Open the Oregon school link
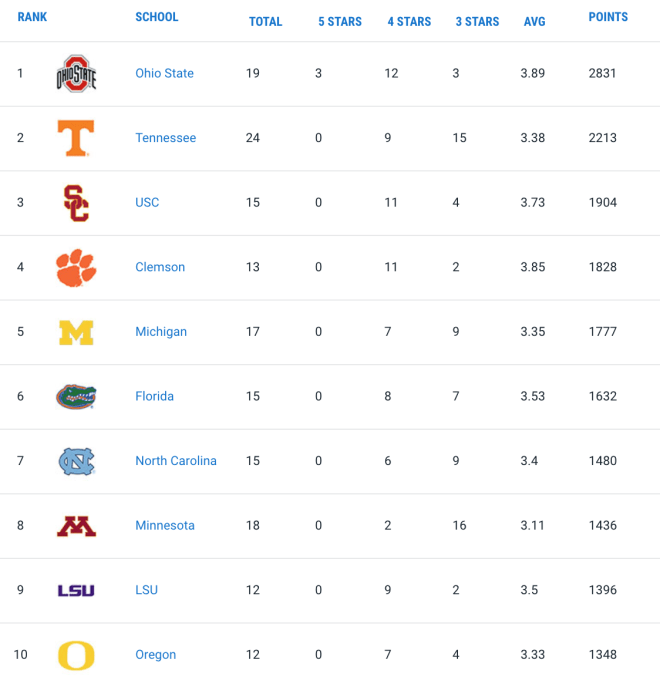Screen dimensions: 660x687 [x=156, y=655]
